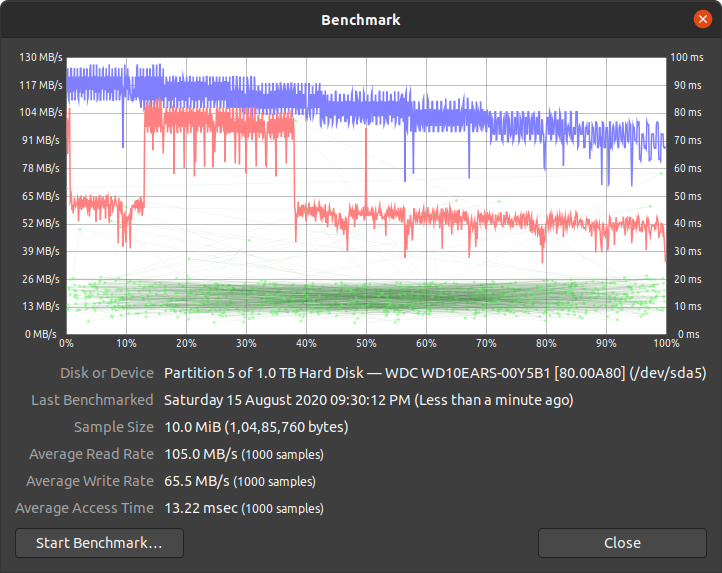This screenshot has height=573, width=722.
Task: Click the 100 ms axis label
Action: pyautogui.click(x=687, y=57)
